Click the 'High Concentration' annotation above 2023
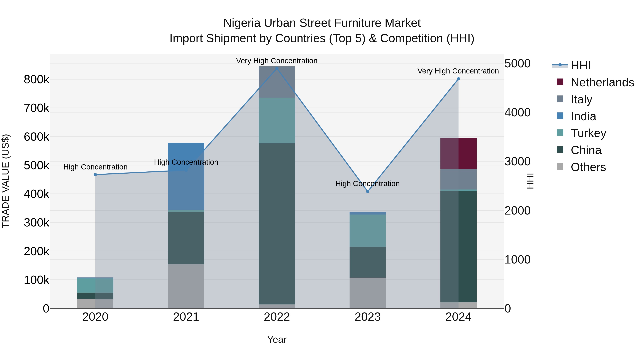The image size is (644, 362). (x=367, y=184)
